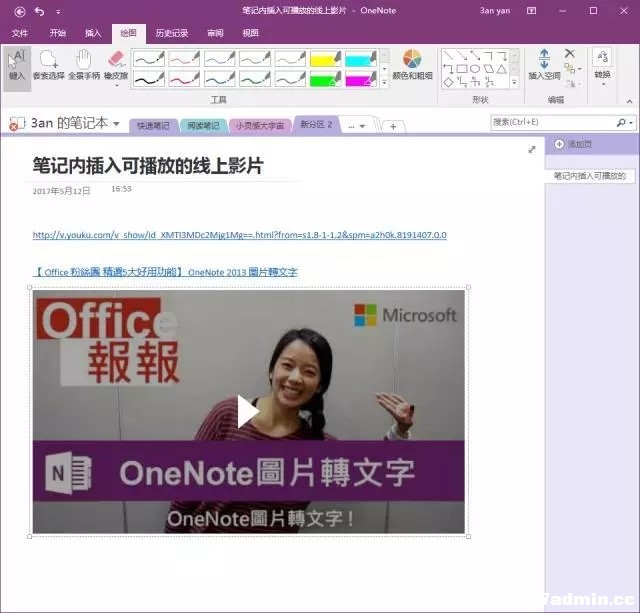Expand the shapes gallery More arrow
The height and width of the screenshot is (613, 640).
pos(514,83)
